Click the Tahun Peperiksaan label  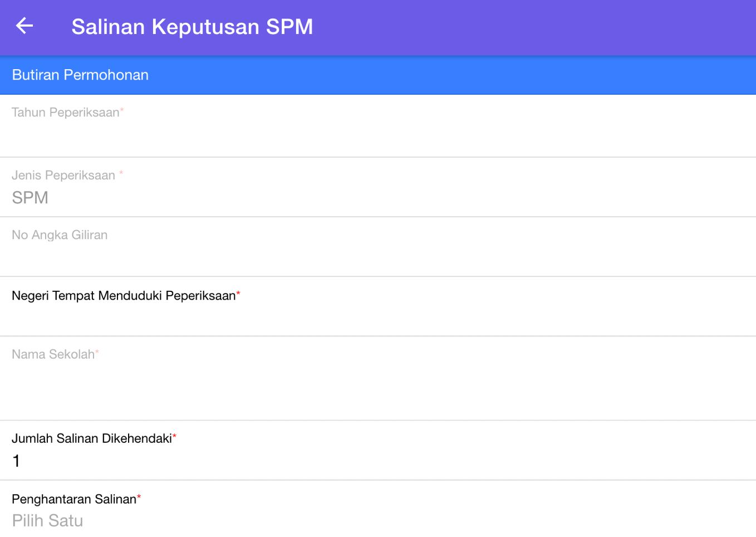tap(65, 113)
